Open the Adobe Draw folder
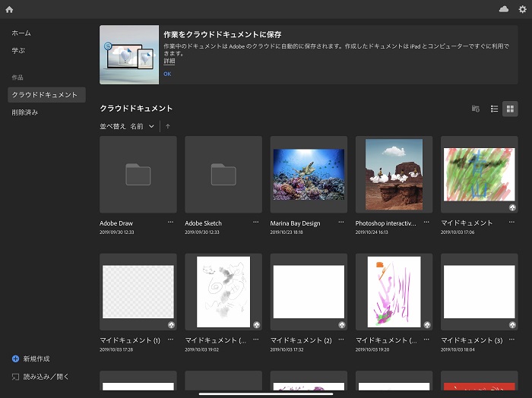The height and width of the screenshot is (398, 532). [138, 174]
